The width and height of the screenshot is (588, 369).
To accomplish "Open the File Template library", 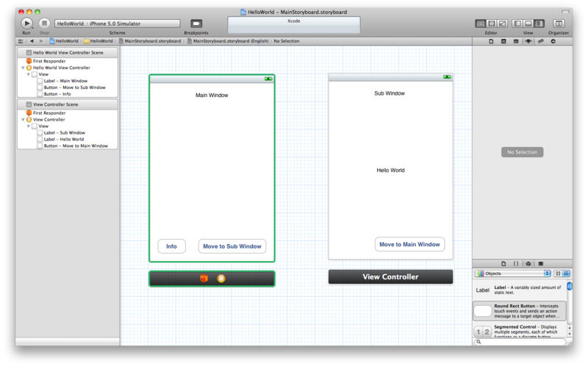I will tap(503, 264).
